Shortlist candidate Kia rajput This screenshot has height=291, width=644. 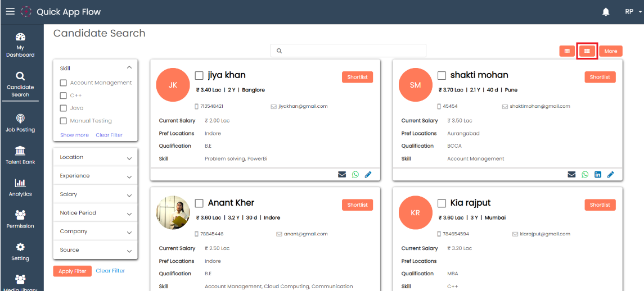tap(600, 205)
